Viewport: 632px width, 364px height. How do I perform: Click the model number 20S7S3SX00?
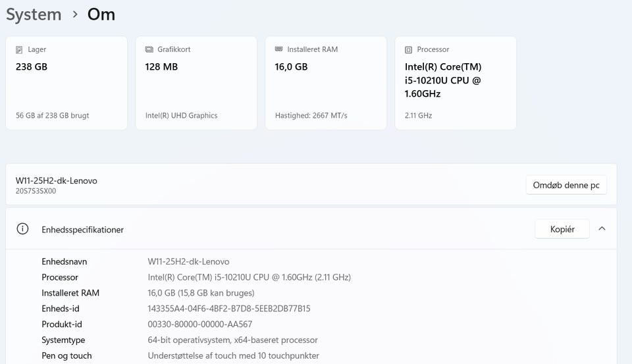click(x=36, y=192)
